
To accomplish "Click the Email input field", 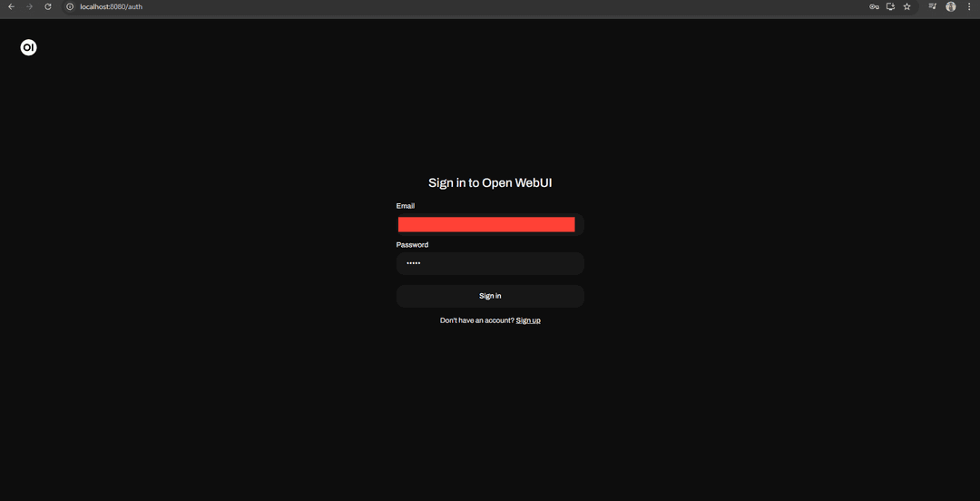I will pos(489,224).
